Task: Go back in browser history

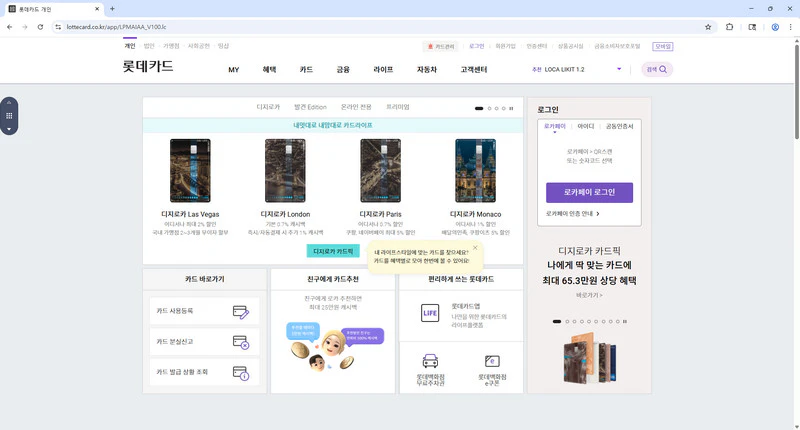Action: coord(10,27)
